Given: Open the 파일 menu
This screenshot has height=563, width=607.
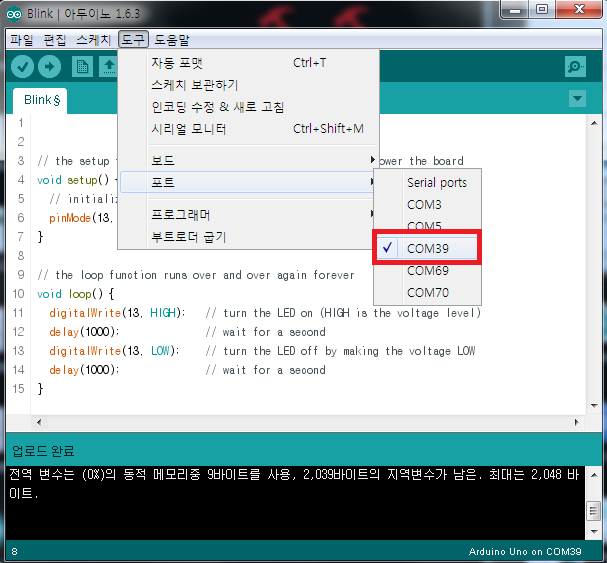Looking at the screenshot, I should 22,39.
